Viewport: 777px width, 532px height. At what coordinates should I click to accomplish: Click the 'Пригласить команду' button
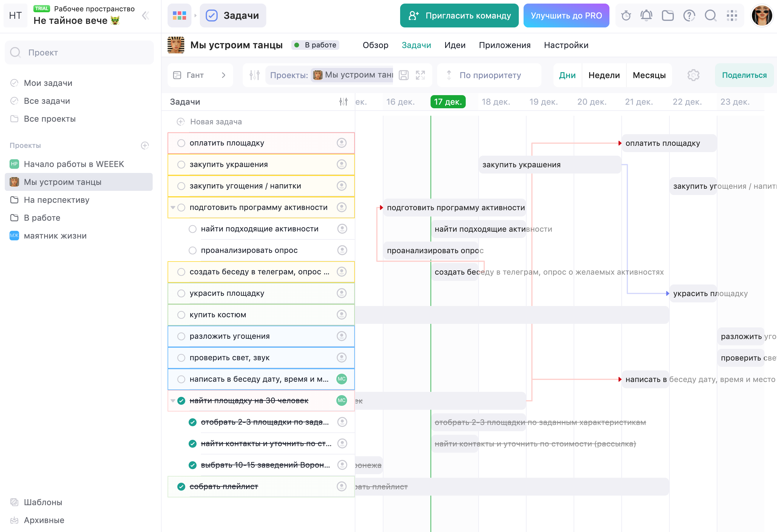pyautogui.click(x=459, y=16)
